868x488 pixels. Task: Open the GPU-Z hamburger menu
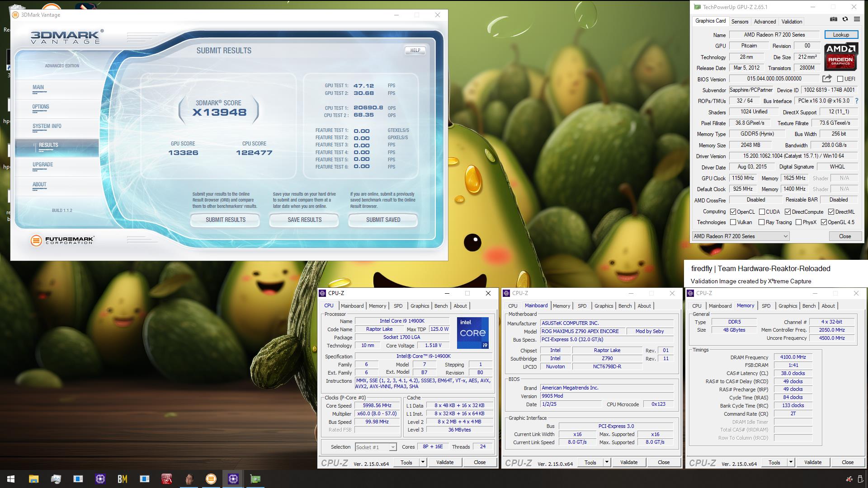pyautogui.click(x=857, y=19)
